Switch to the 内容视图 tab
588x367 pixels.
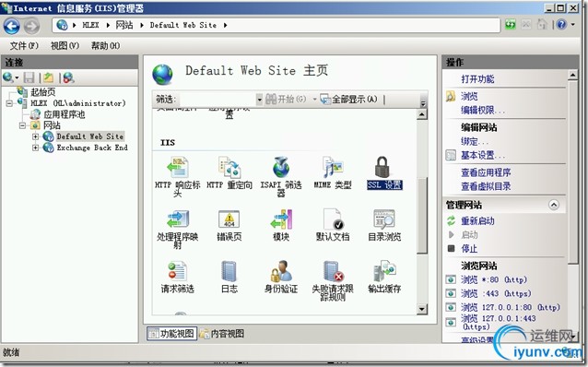222,333
